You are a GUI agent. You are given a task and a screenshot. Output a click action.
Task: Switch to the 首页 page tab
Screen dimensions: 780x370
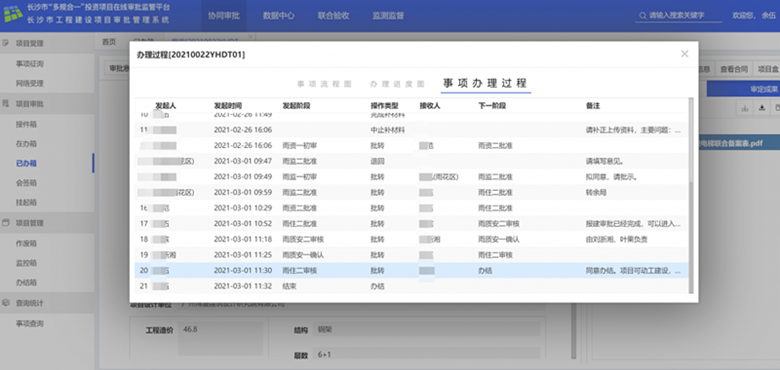click(109, 42)
